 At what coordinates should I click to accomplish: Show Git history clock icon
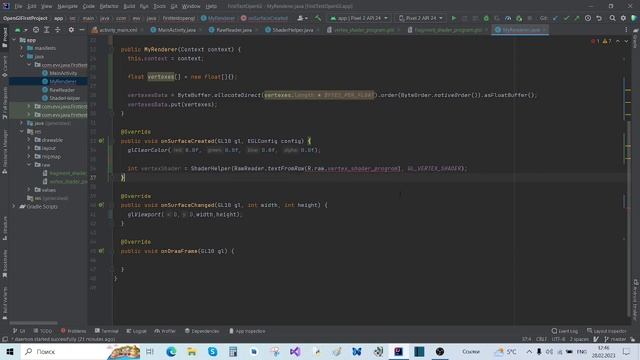588,18
